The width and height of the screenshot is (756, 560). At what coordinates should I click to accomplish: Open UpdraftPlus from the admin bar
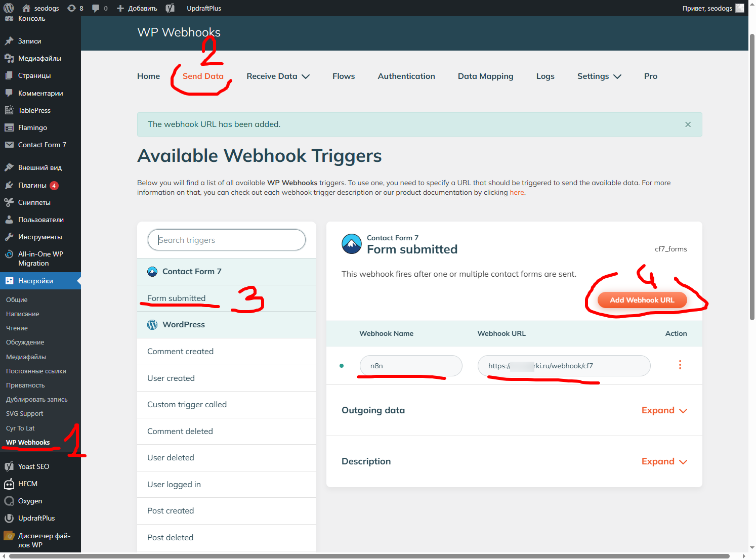click(204, 8)
